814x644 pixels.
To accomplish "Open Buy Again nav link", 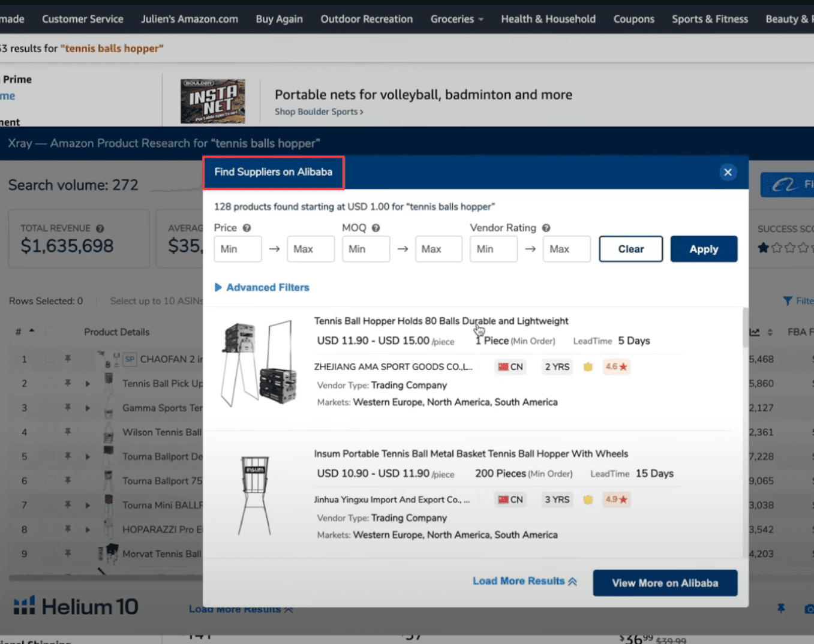I will point(280,19).
